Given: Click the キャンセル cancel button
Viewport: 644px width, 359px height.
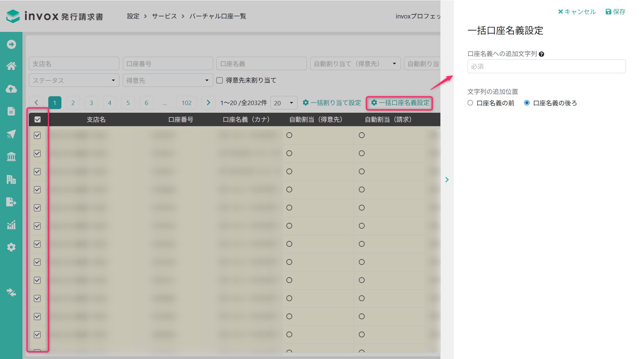Looking at the screenshot, I should click(x=577, y=12).
